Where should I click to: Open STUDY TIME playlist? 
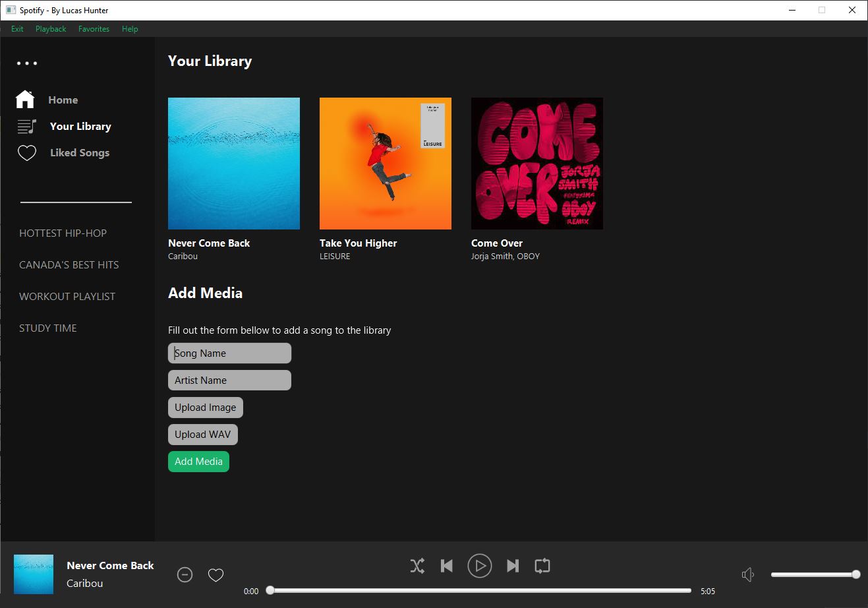pyautogui.click(x=48, y=328)
